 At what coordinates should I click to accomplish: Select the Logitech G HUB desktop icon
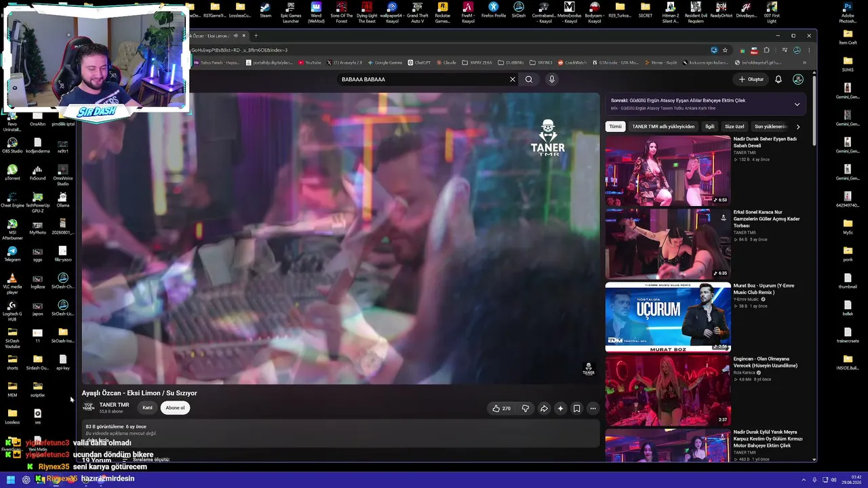pos(12,311)
